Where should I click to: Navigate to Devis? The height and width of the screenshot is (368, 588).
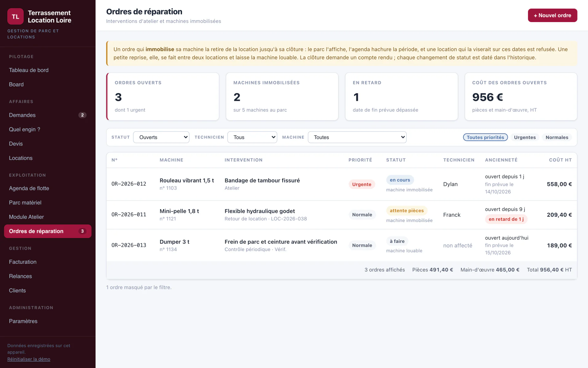[x=48, y=144]
